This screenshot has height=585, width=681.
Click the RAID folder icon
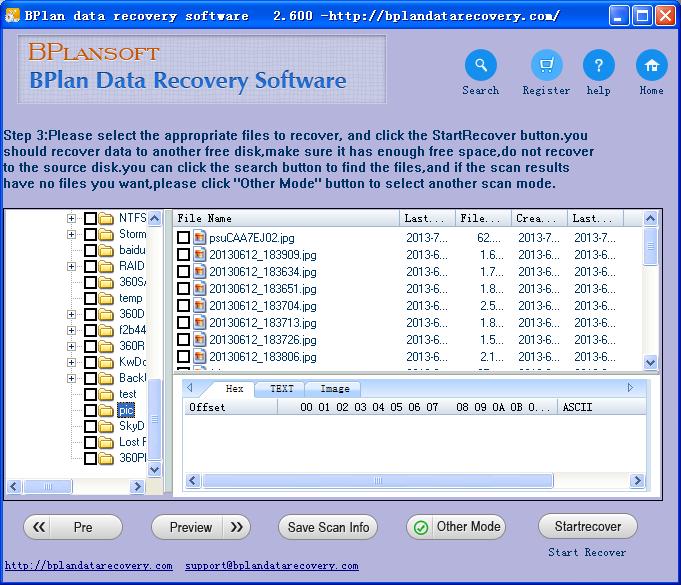click(106, 266)
